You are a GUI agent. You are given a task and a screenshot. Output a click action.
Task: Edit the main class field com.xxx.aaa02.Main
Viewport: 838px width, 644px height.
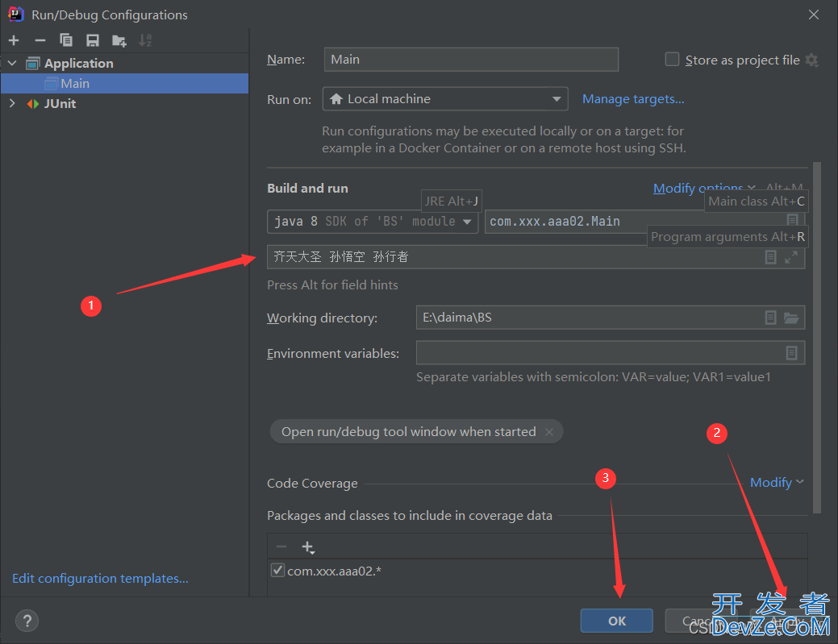tap(635, 222)
